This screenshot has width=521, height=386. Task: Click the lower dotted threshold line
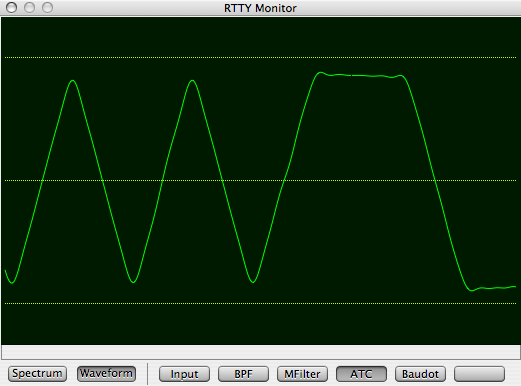(260, 303)
